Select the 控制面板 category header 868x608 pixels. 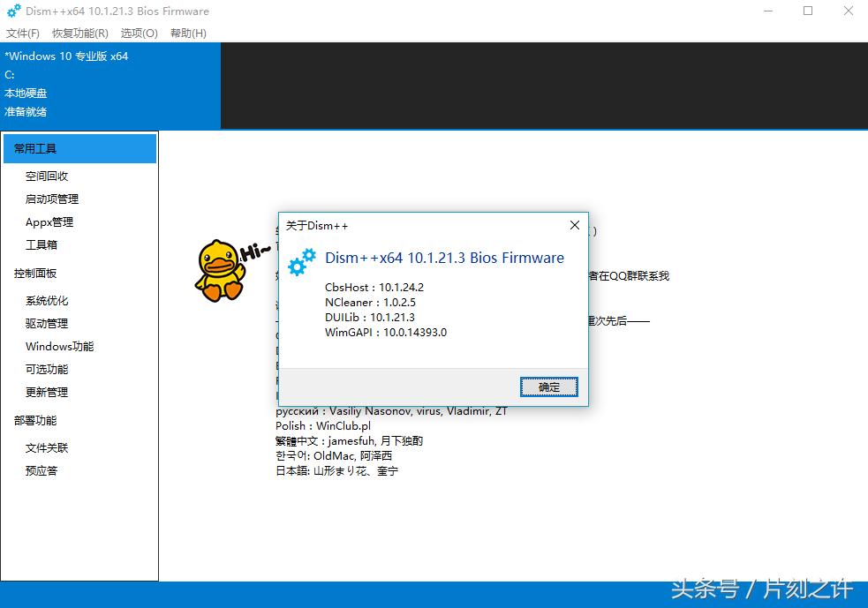pos(35,274)
